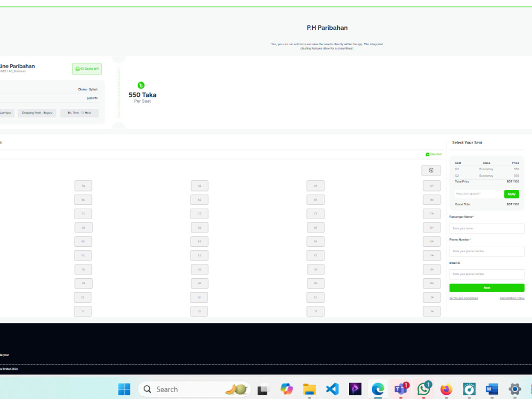Pick seat I2
This screenshot has width=532, height=399.
point(199,297)
